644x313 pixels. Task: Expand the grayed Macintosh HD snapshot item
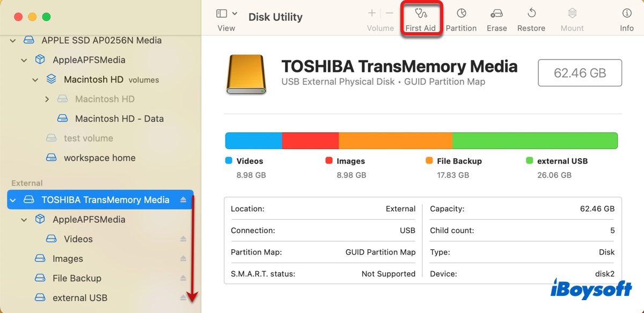47,99
